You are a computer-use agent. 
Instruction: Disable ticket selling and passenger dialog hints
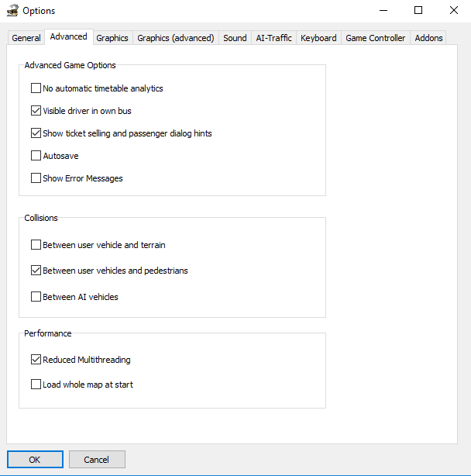pos(36,133)
